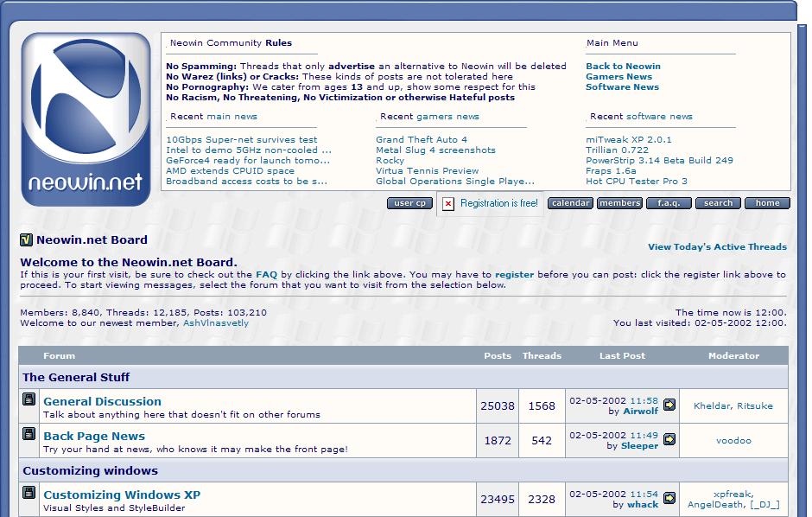Open moderator [_DJ_]'s profile
Viewport: 812px width, 517px height.
[764, 505]
